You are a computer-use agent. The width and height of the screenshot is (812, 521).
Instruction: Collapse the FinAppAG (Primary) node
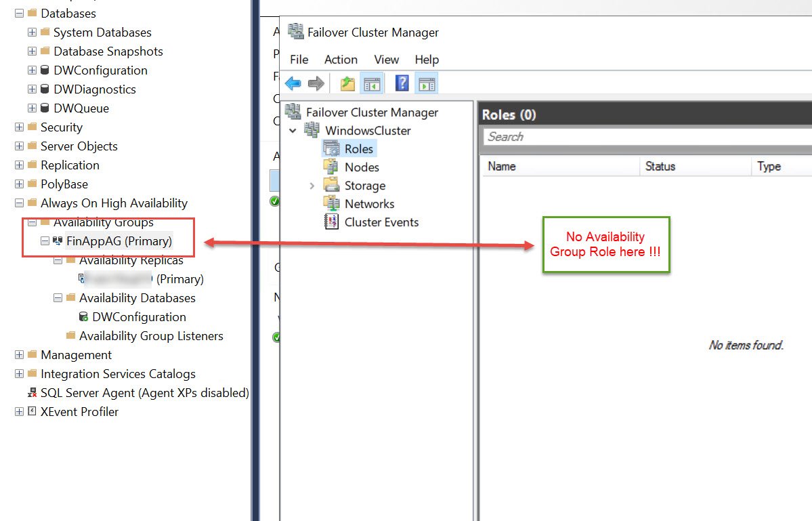point(45,241)
